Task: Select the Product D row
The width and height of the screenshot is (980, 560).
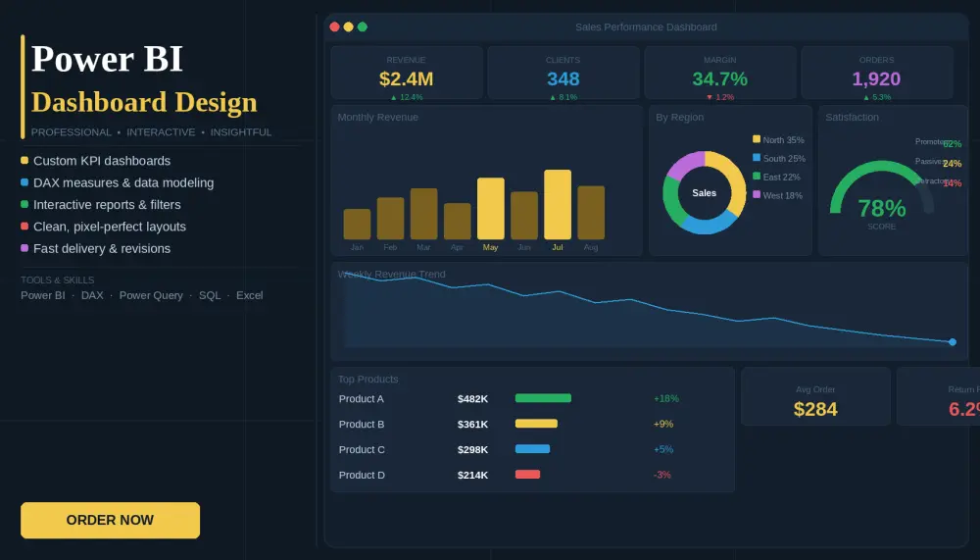Action: (532, 475)
